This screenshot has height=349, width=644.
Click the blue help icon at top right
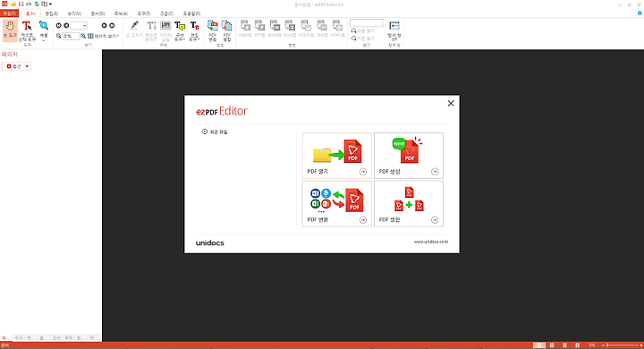click(640, 13)
